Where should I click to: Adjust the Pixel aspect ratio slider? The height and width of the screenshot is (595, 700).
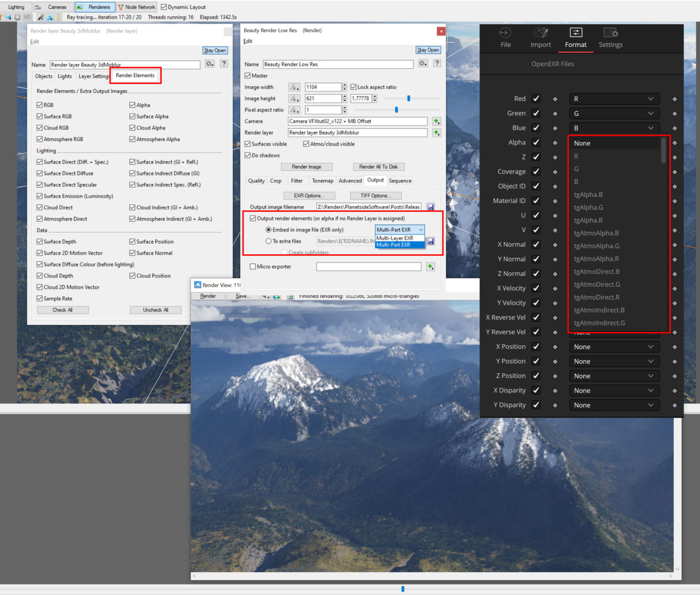pos(396,110)
